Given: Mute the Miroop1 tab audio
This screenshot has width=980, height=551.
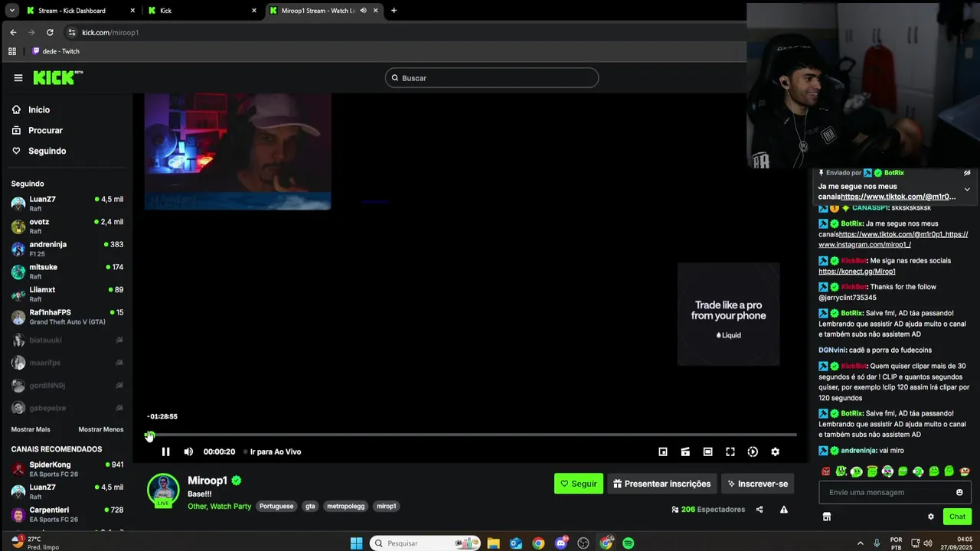Looking at the screenshot, I should click(x=363, y=11).
